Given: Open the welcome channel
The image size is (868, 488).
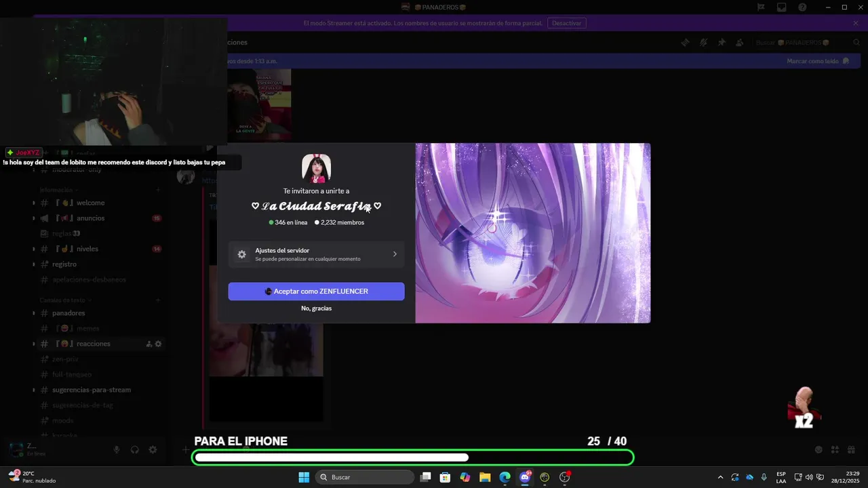Looking at the screenshot, I should [98, 203].
